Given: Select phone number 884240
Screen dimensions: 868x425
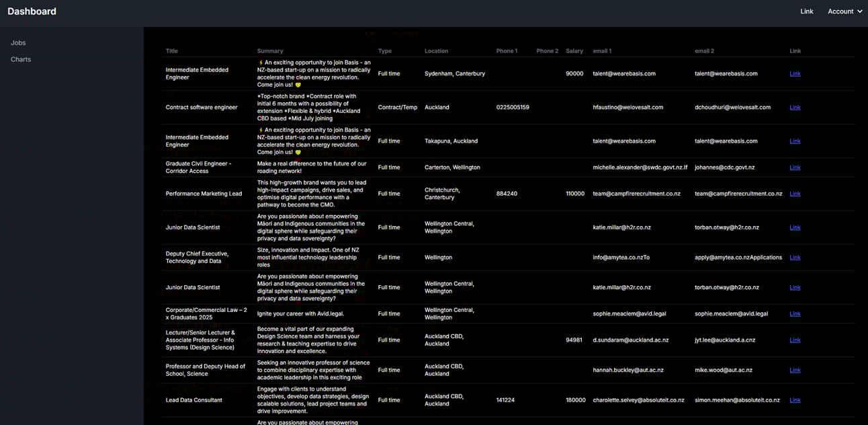Looking at the screenshot, I should (x=507, y=194).
